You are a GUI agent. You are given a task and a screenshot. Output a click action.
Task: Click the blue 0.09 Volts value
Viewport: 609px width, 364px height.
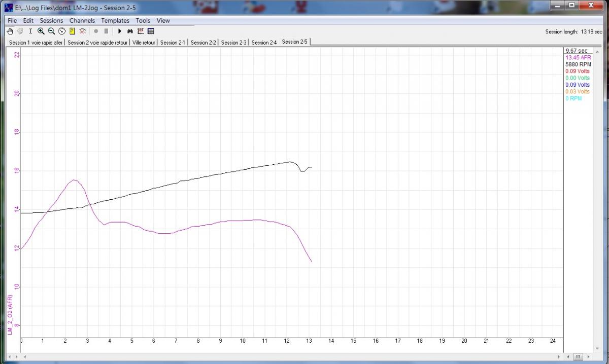(578, 85)
